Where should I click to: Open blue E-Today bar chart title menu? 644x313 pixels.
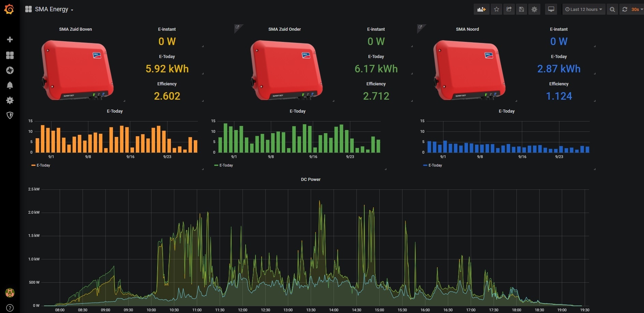pyautogui.click(x=507, y=111)
